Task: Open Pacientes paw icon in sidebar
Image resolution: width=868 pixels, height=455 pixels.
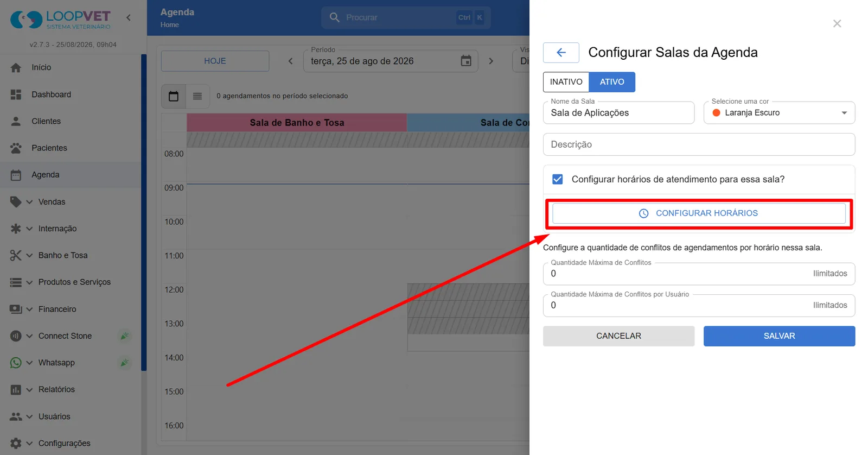Action: tap(16, 148)
